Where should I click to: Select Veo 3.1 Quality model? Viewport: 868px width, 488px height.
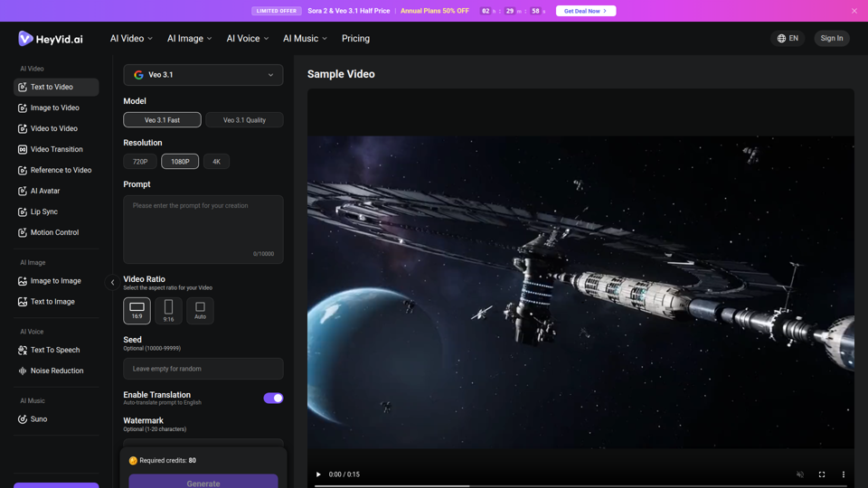point(244,120)
